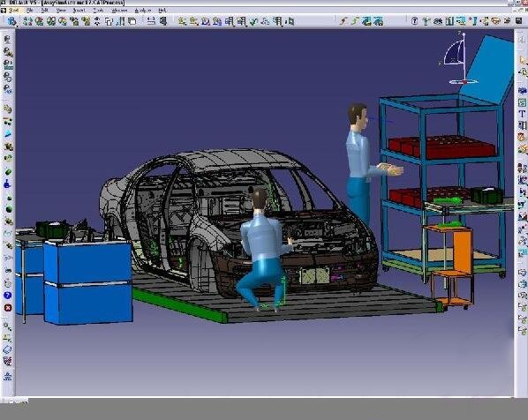Viewport: 528px width, 420px height.
Task: Select red parts bin on top shelf
Action: tap(441, 146)
